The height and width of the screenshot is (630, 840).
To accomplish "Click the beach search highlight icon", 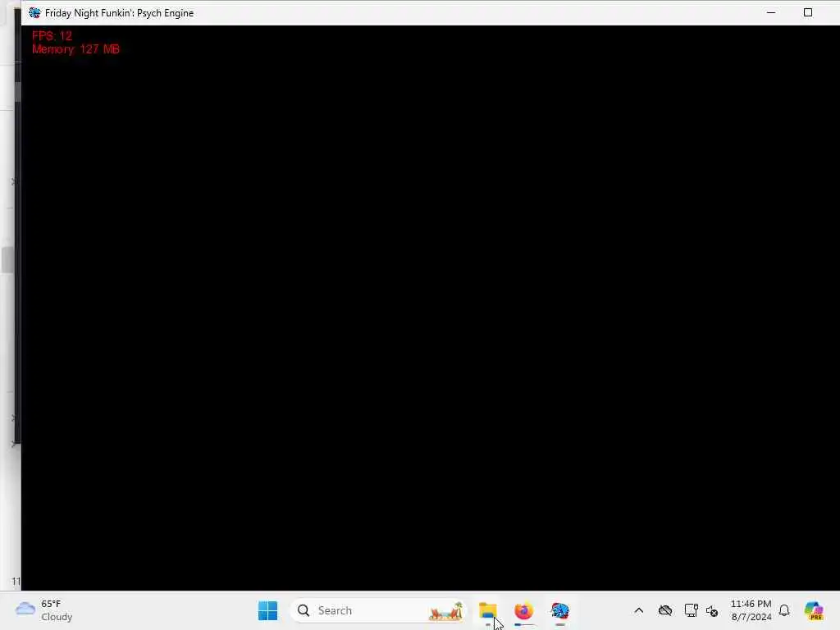I will (445, 611).
